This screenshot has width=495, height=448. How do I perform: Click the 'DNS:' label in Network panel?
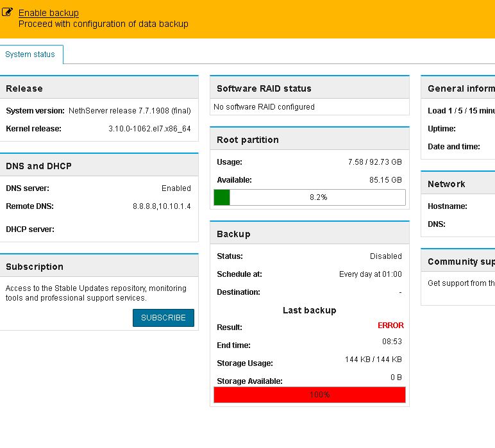pyautogui.click(x=437, y=224)
